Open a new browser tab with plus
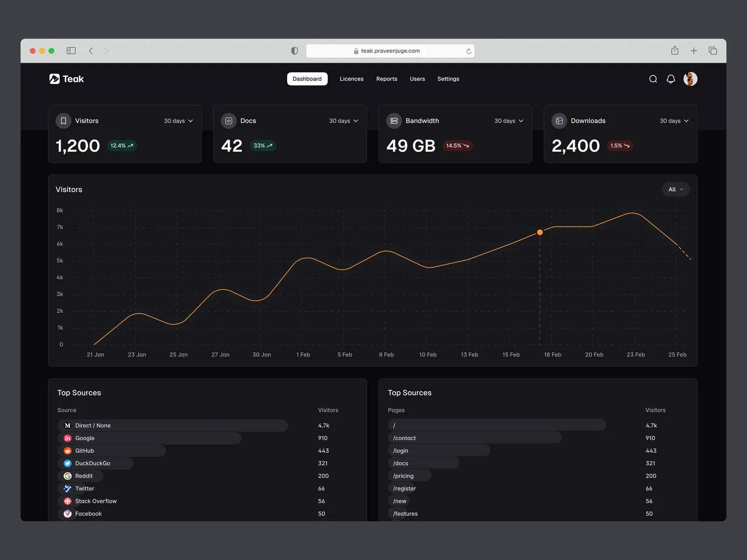 point(694,51)
